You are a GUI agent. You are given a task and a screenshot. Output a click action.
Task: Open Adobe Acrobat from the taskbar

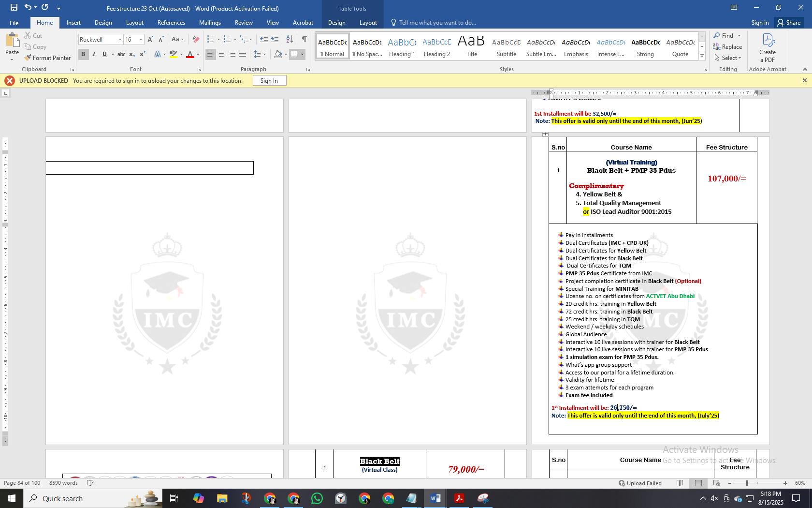(459, 498)
